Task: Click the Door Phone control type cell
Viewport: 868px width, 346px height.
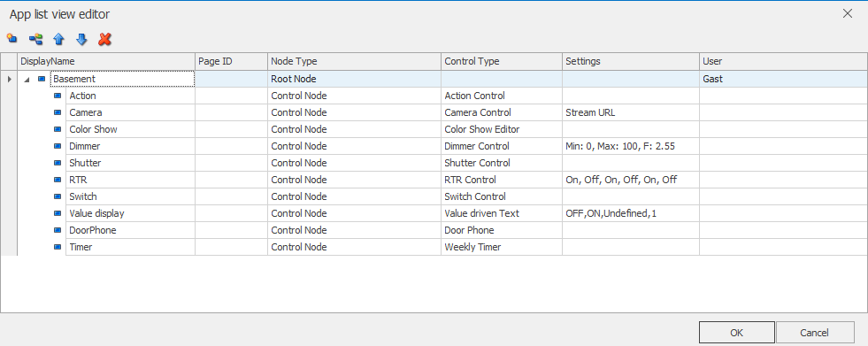Action: point(502,230)
